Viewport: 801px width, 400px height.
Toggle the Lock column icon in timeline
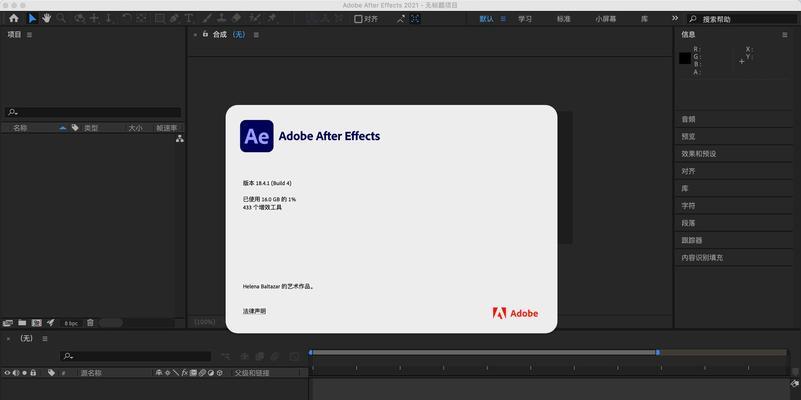pos(33,373)
